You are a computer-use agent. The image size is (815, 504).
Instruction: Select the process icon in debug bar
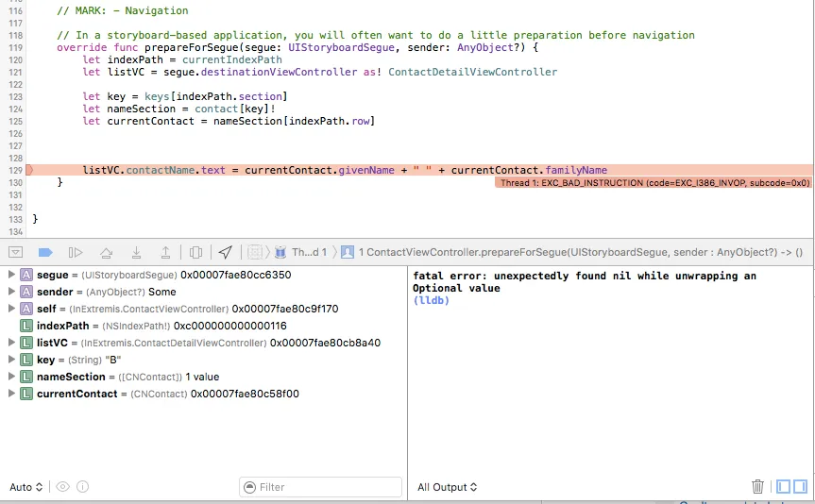pos(254,253)
